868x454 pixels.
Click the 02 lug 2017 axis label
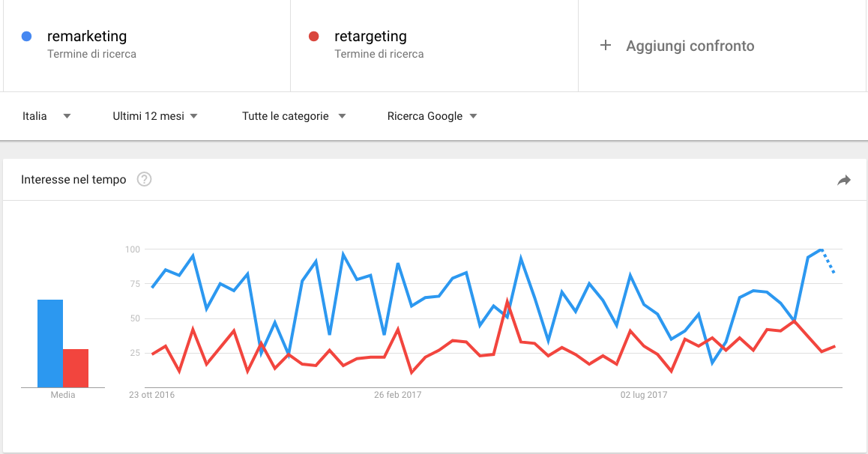point(644,395)
